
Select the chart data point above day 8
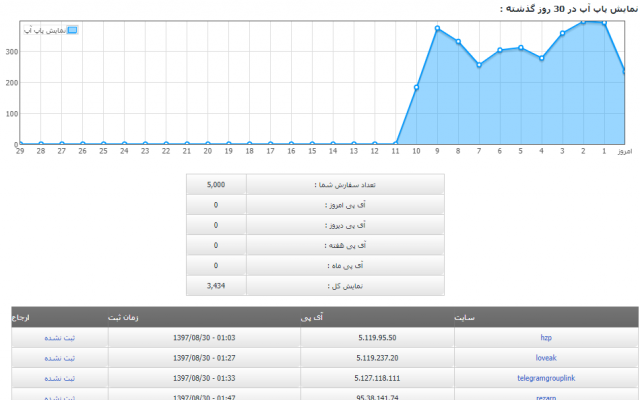click(458, 42)
